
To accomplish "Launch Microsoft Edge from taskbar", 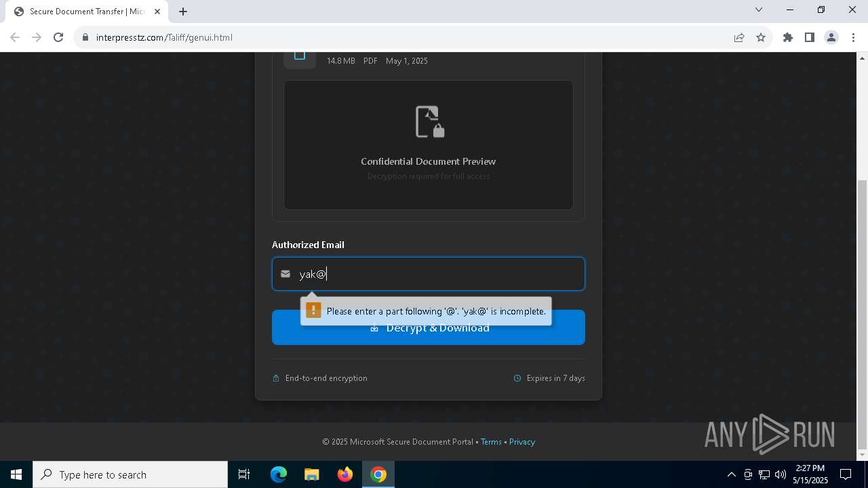I will (279, 474).
